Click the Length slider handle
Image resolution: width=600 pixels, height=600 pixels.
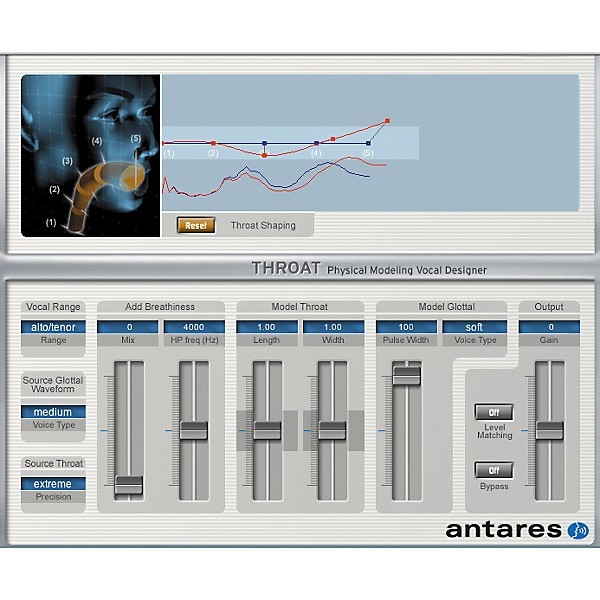[x=267, y=430]
